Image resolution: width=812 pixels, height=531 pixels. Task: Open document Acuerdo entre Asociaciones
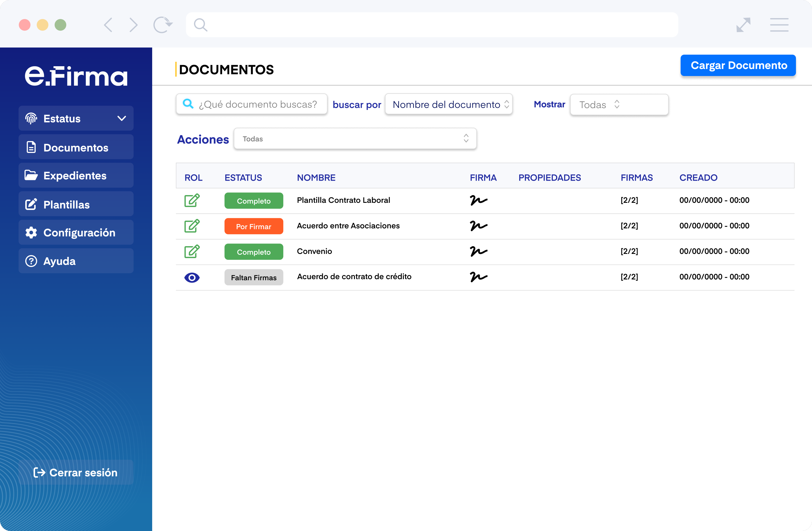pyautogui.click(x=348, y=226)
